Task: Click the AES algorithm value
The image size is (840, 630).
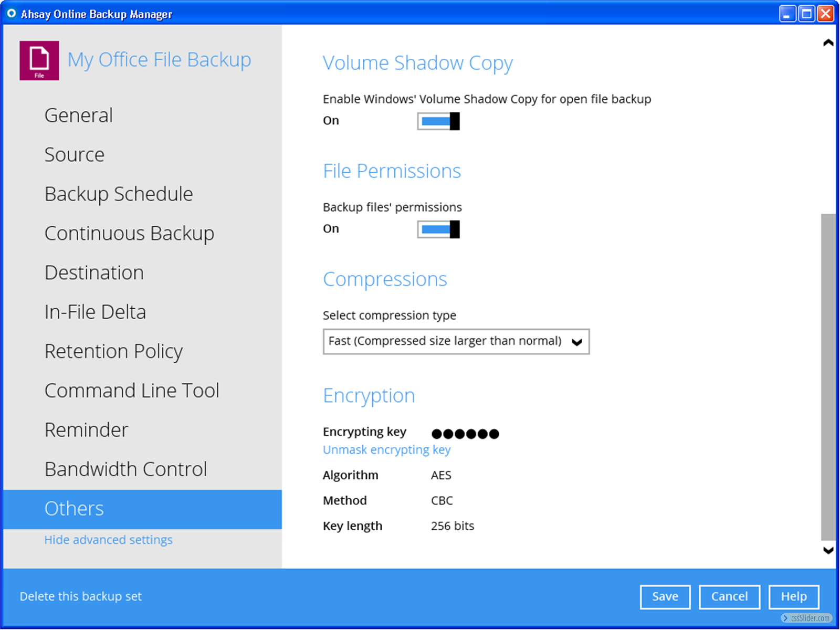Action: click(x=441, y=475)
